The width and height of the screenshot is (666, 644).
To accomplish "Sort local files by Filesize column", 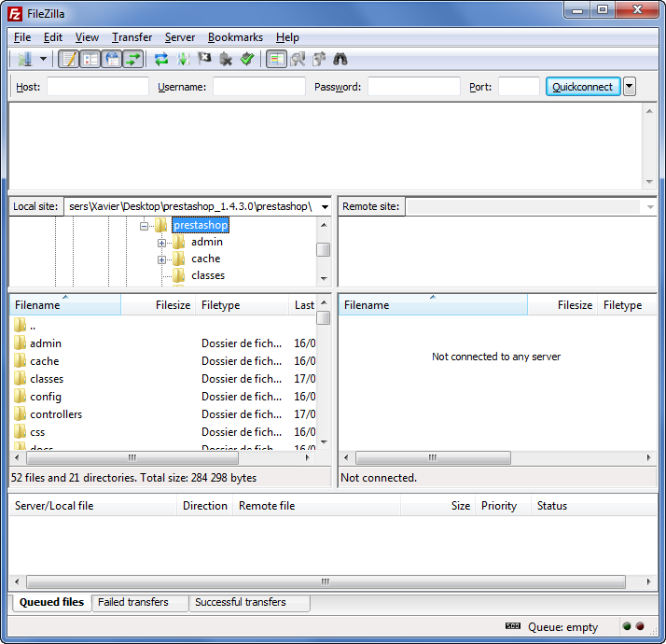I will coord(158,305).
